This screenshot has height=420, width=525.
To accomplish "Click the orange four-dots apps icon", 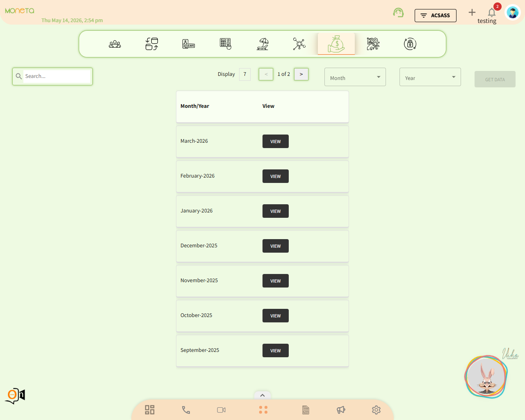I will click(x=263, y=410).
